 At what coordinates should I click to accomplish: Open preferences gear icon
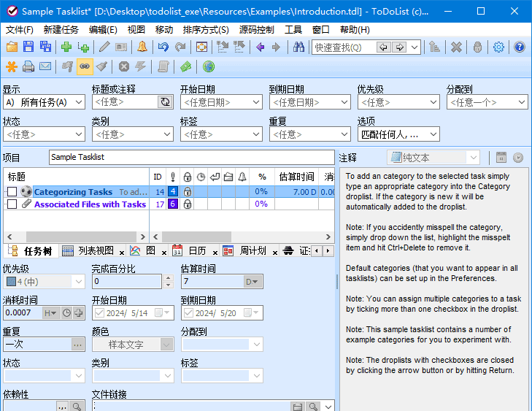click(498, 47)
